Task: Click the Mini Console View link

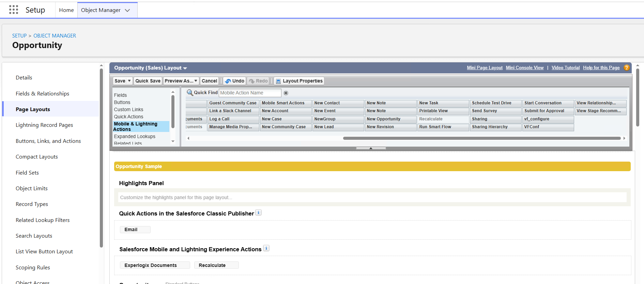Action: click(x=525, y=68)
